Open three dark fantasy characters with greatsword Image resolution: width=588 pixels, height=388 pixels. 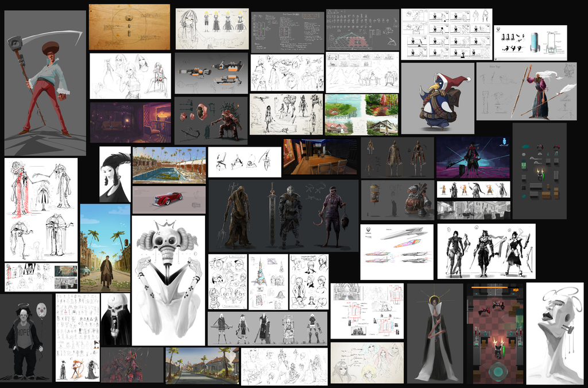pos(283,216)
